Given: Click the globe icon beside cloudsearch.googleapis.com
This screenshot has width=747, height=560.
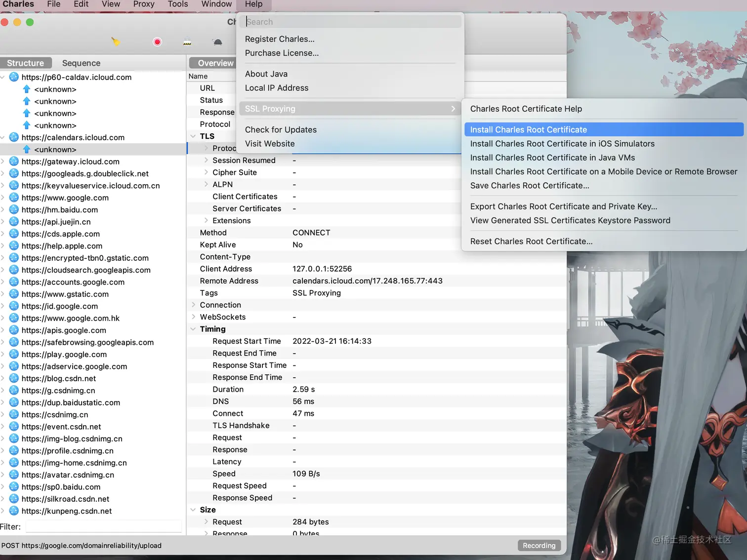Looking at the screenshot, I should click(14, 270).
